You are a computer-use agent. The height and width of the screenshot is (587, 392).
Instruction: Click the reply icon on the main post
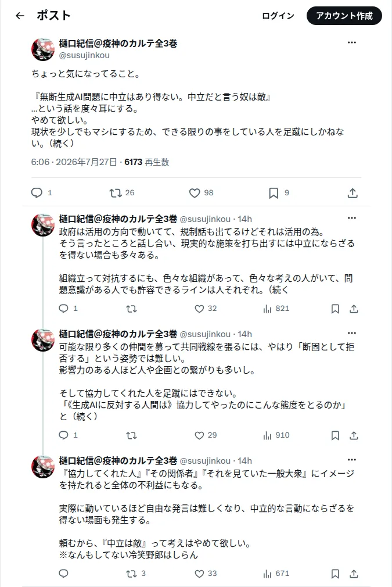37,193
